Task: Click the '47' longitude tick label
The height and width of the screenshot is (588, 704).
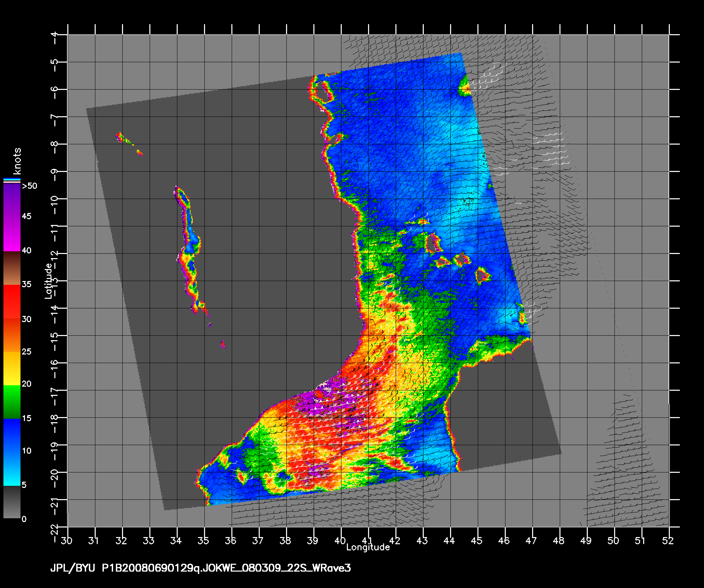Action: (x=531, y=540)
